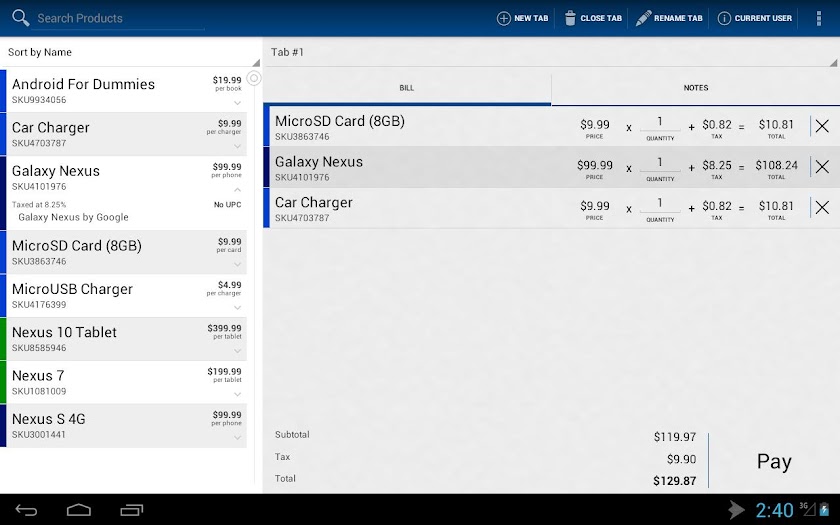Focus the Search Products field
This screenshot has width=840, height=525.
(x=118, y=18)
